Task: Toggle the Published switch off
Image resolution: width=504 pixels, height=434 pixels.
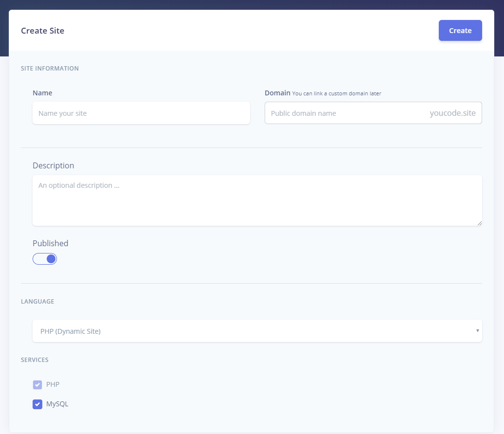Action: click(x=45, y=258)
